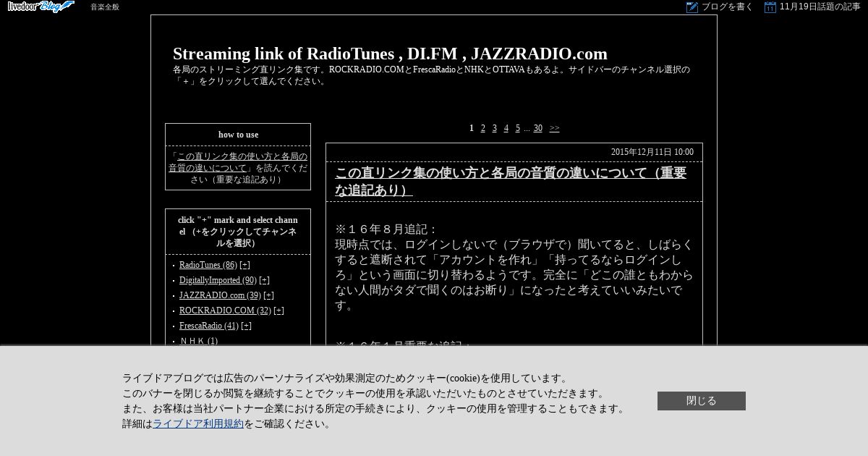Go to page 3 of posts
This screenshot has height=456, width=868.
tap(495, 128)
